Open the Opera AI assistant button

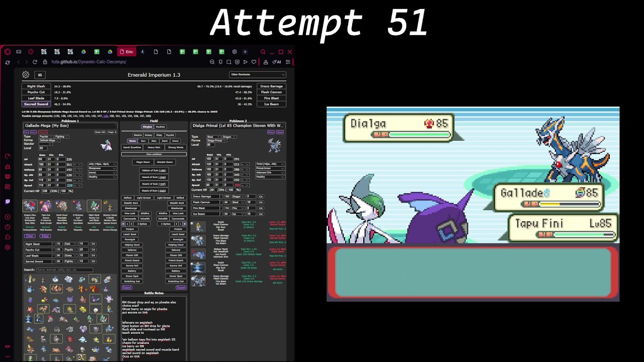click(276, 62)
